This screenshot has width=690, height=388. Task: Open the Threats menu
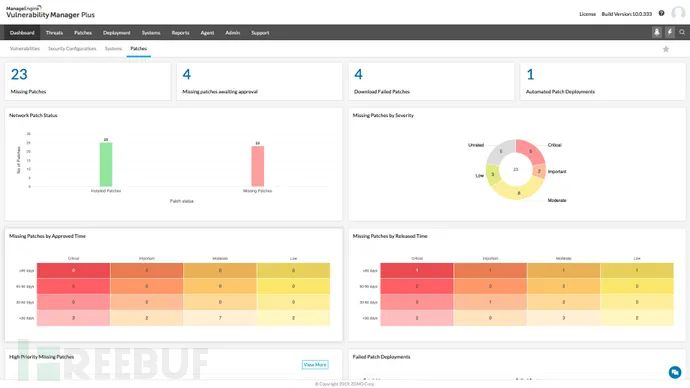[54, 33]
